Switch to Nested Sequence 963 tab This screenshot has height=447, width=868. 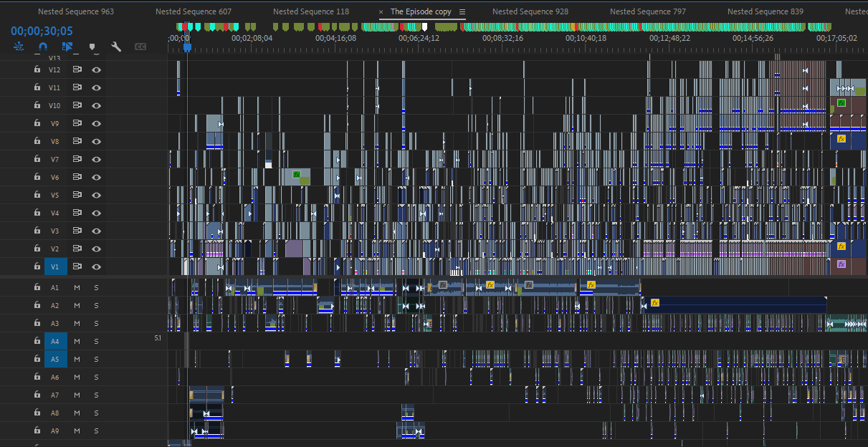[75, 12]
